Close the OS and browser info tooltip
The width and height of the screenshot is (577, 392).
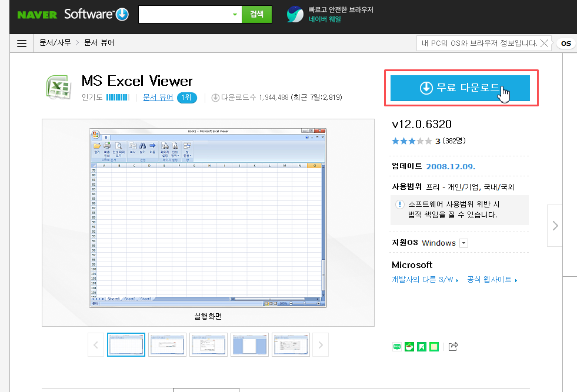544,43
